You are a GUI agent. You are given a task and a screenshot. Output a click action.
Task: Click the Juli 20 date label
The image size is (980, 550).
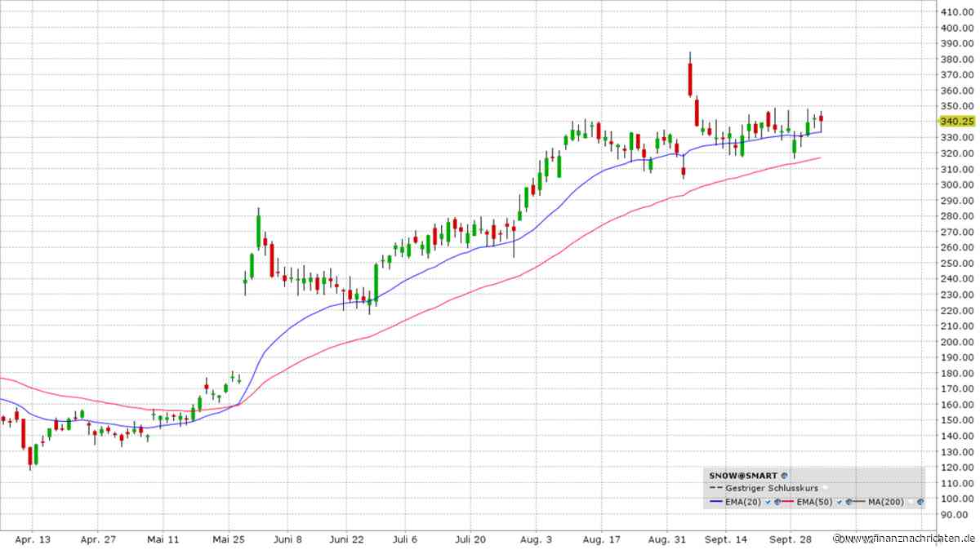[470, 539]
